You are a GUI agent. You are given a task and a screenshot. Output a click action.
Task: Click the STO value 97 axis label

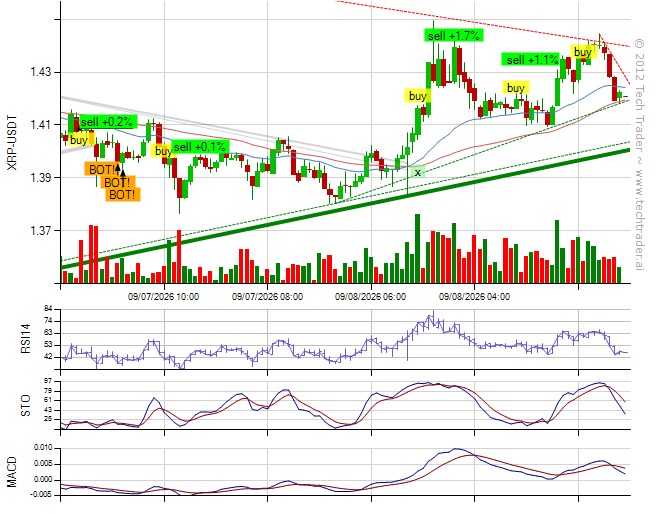[47, 381]
